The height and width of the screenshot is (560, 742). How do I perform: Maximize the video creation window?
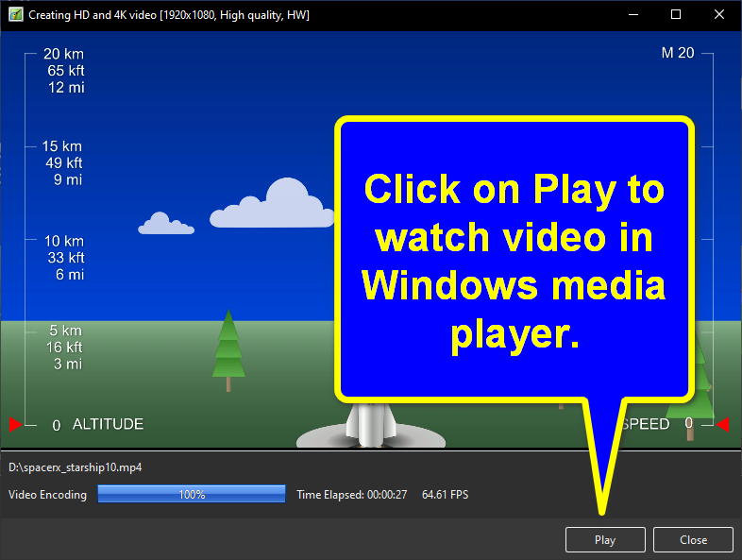676,15
